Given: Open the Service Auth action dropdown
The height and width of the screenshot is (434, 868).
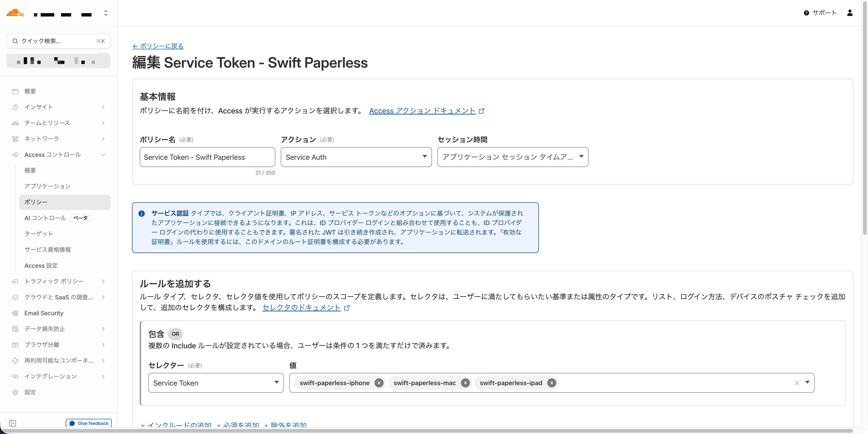Looking at the screenshot, I should click(x=356, y=157).
